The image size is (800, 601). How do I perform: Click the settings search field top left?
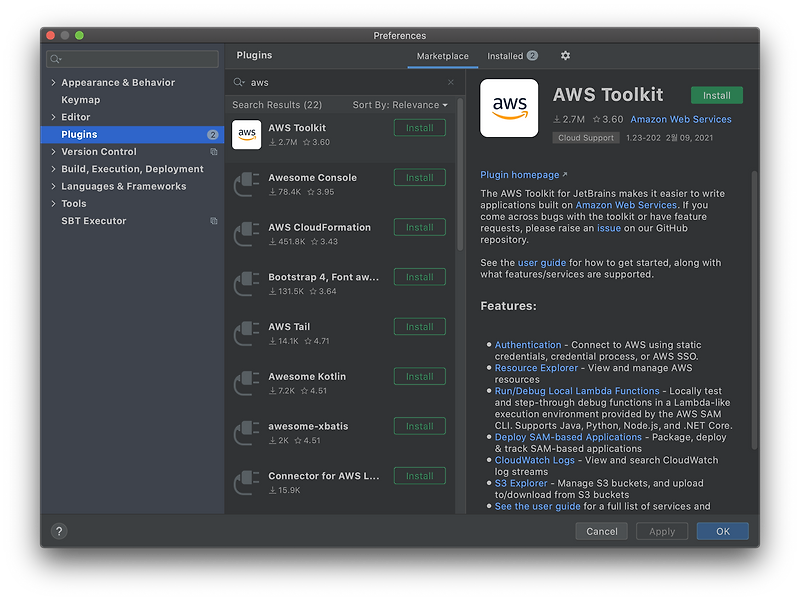pyautogui.click(x=131, y=58)
